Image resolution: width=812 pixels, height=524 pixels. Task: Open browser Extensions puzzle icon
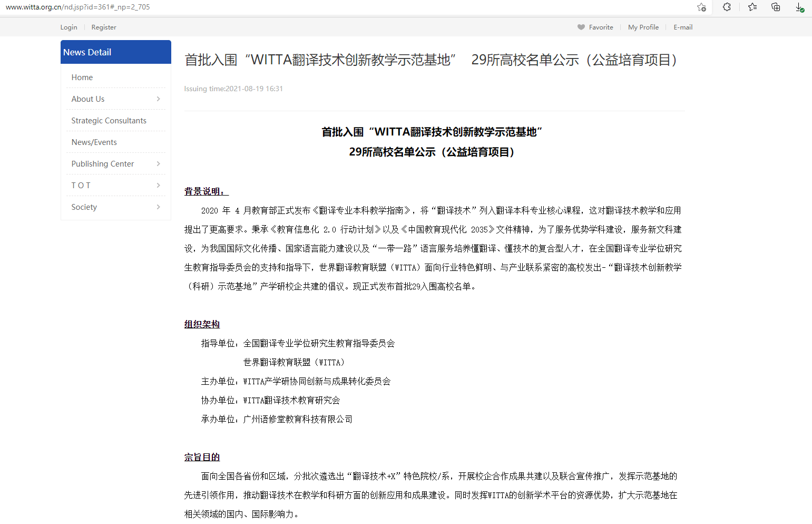click(x=727, y=7)
